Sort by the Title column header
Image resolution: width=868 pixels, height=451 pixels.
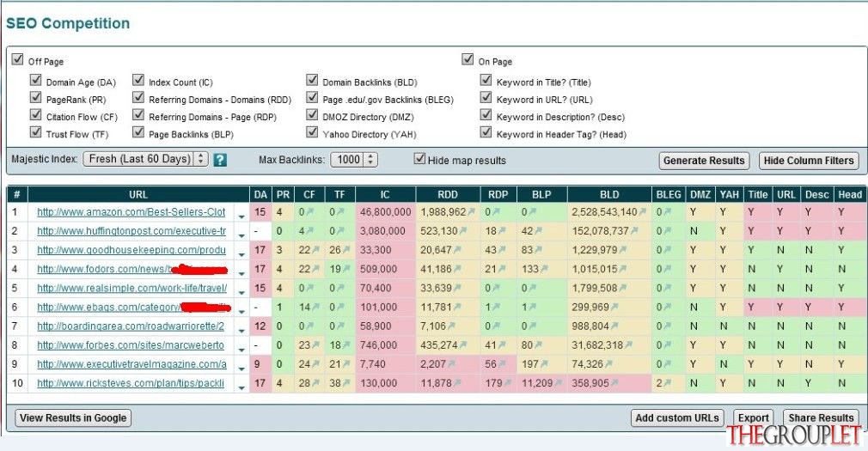tap(758, 195)
